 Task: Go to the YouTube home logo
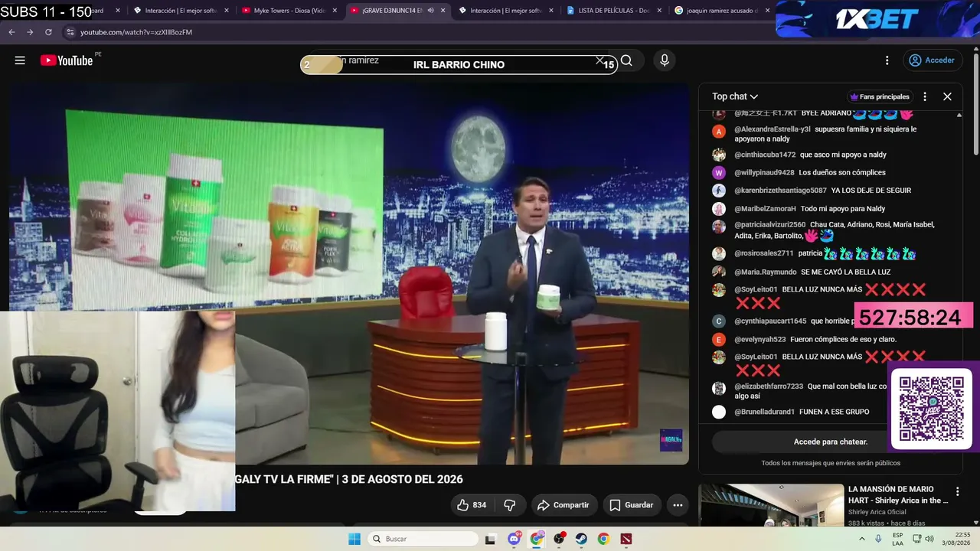pyautogui.click(x=67, y=60)
